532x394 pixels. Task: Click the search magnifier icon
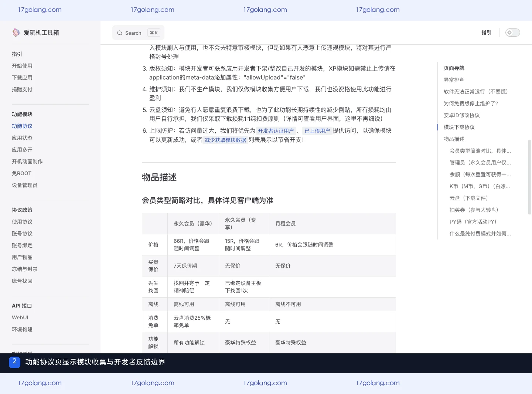(120, 33)
